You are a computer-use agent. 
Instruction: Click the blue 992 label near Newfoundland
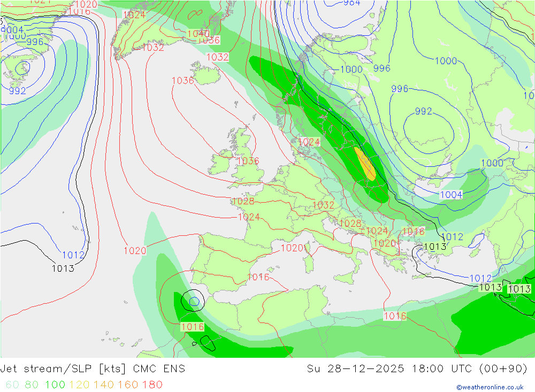(18, 91)
